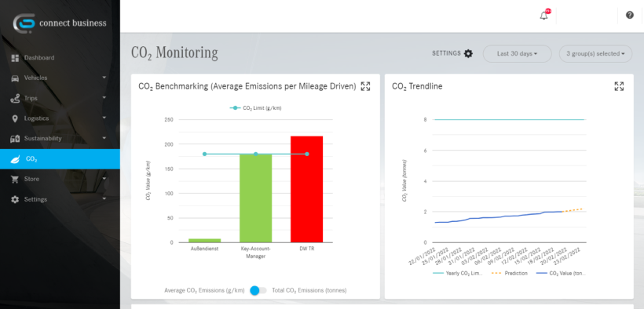644x309 pixels.
Task: Click Total CO2 Emissions (tonnes) label
Action: pyautogui.click(x=309, y=290)
